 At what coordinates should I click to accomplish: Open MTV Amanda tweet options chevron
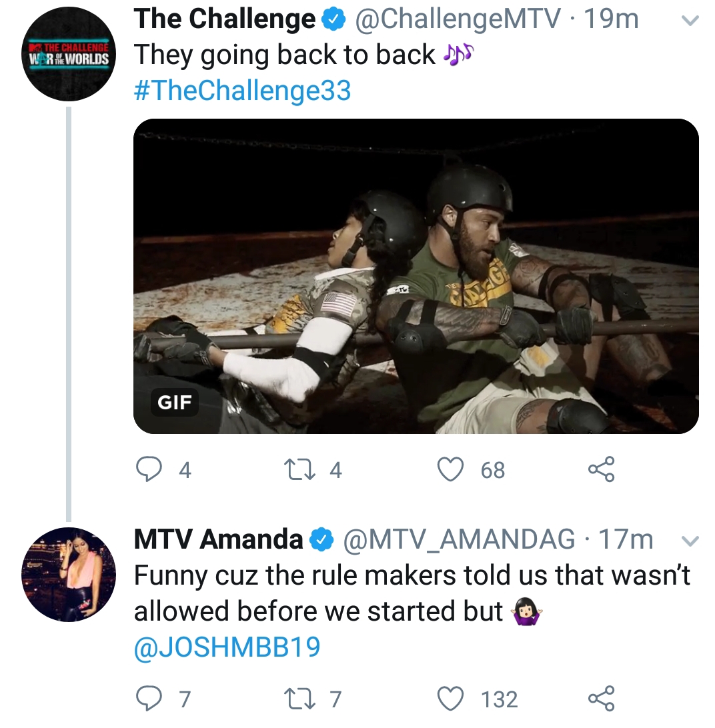point(690,541)
